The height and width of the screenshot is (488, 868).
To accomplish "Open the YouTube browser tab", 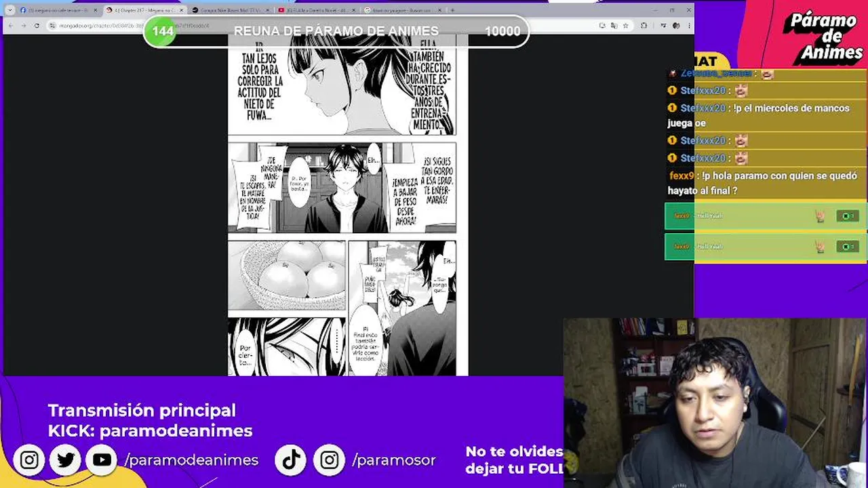I will pos(316,10).
